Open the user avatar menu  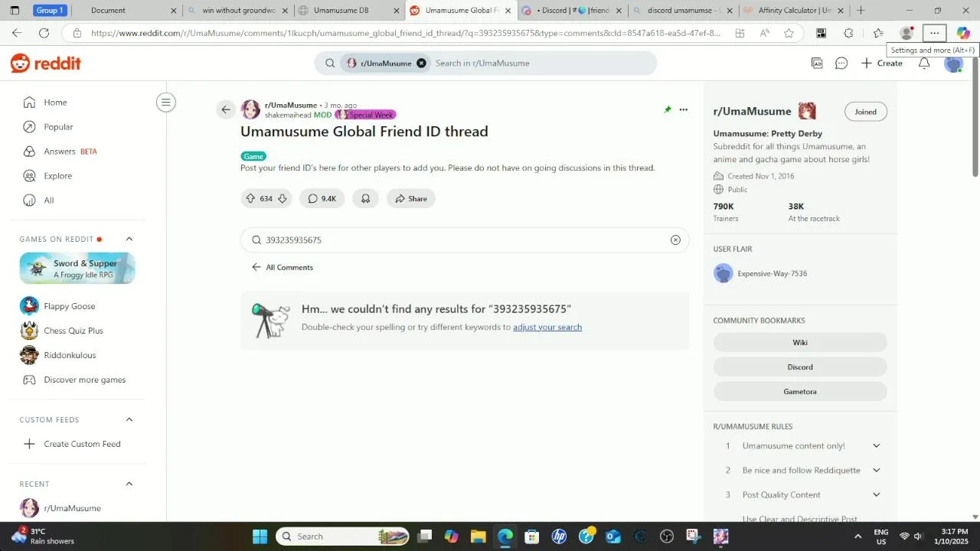pos(953,64)
